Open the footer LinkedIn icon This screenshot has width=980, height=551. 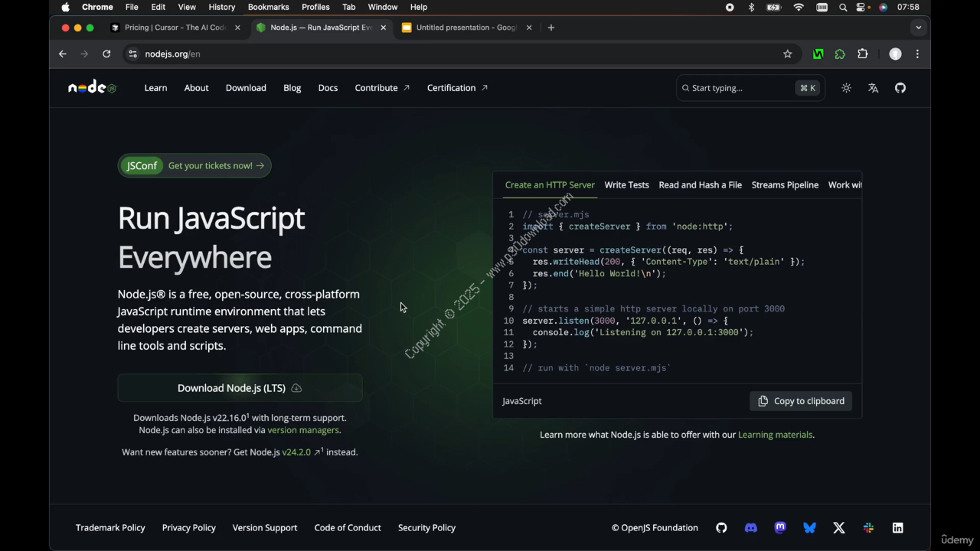click(x=898, y=528)
